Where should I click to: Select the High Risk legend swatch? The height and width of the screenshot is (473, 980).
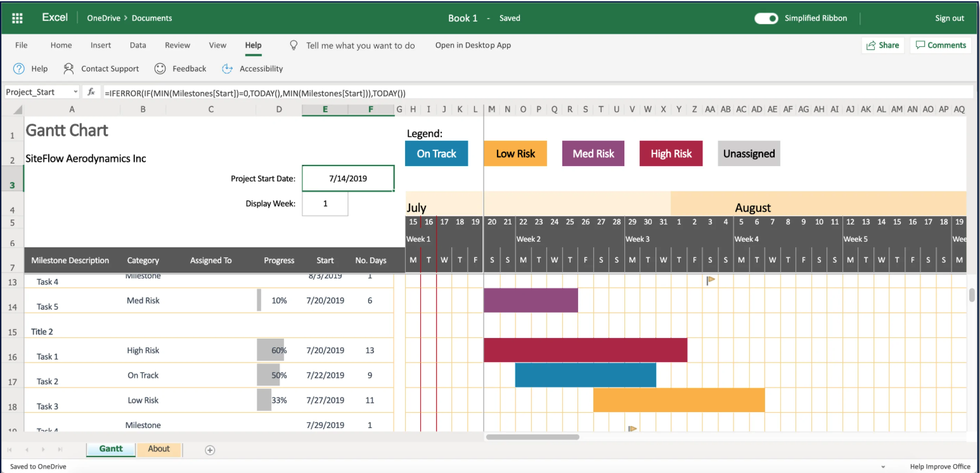tap(671, 153)
